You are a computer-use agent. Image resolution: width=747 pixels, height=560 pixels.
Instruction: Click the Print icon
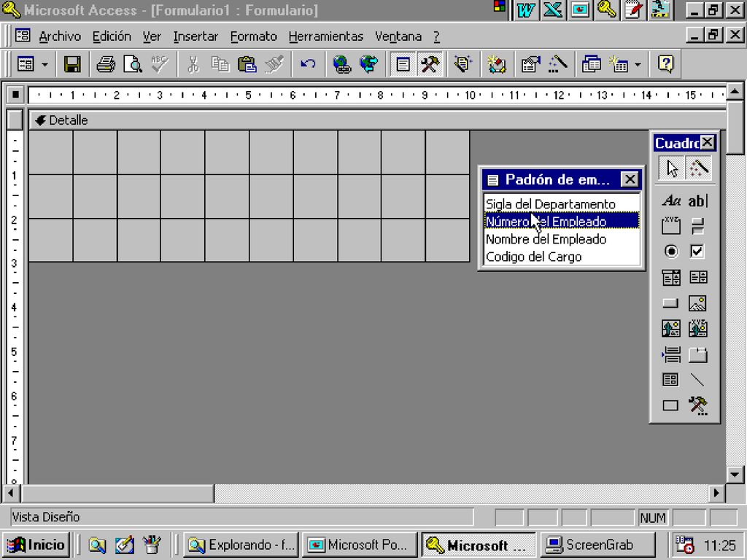pyautogui.click(x=105, y=64)
